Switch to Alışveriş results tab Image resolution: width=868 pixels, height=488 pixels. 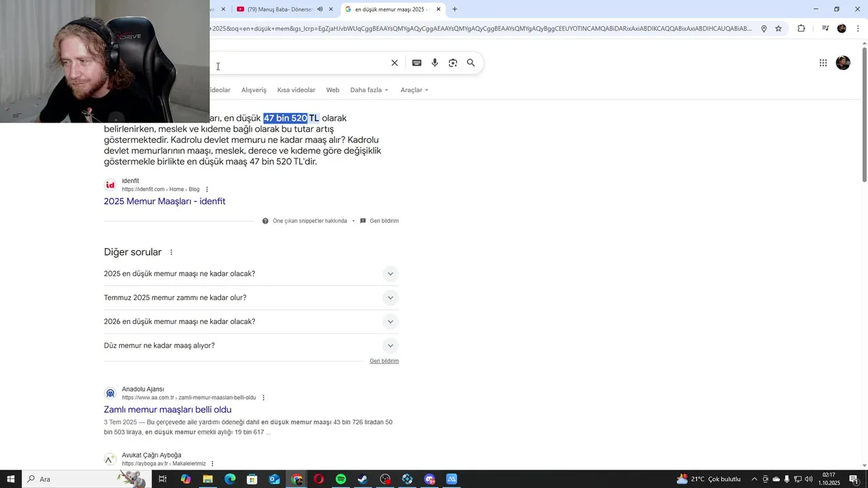click(x=254, y=90)
